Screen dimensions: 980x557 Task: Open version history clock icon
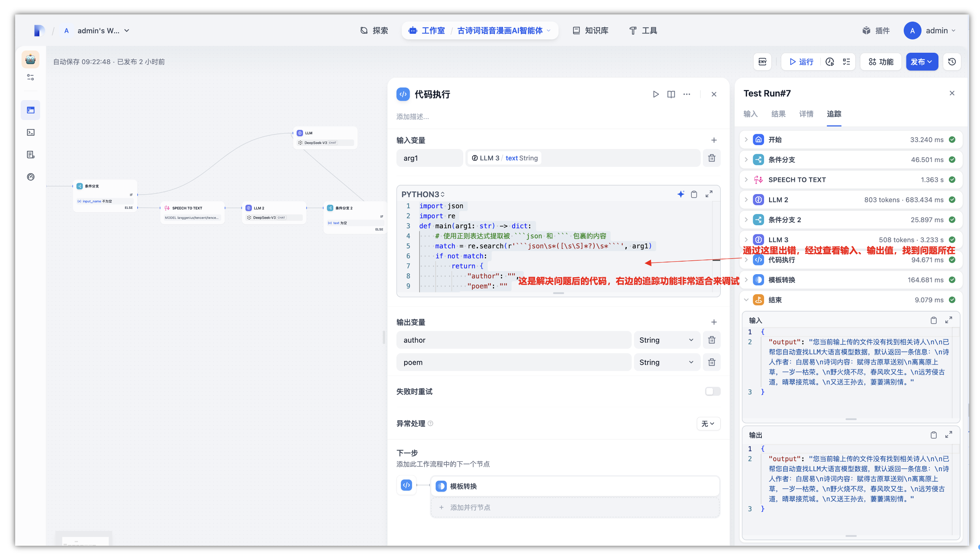[x=952, y=62]
